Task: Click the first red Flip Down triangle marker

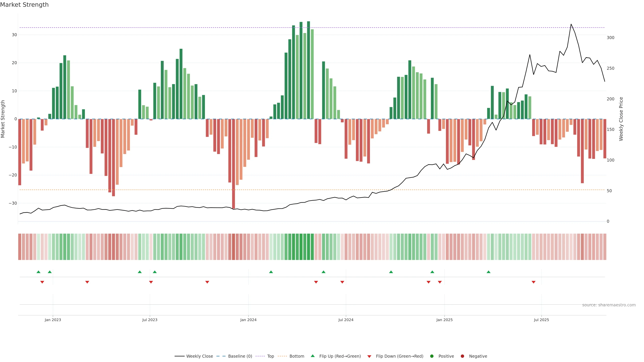Action: tap(42, 282)
